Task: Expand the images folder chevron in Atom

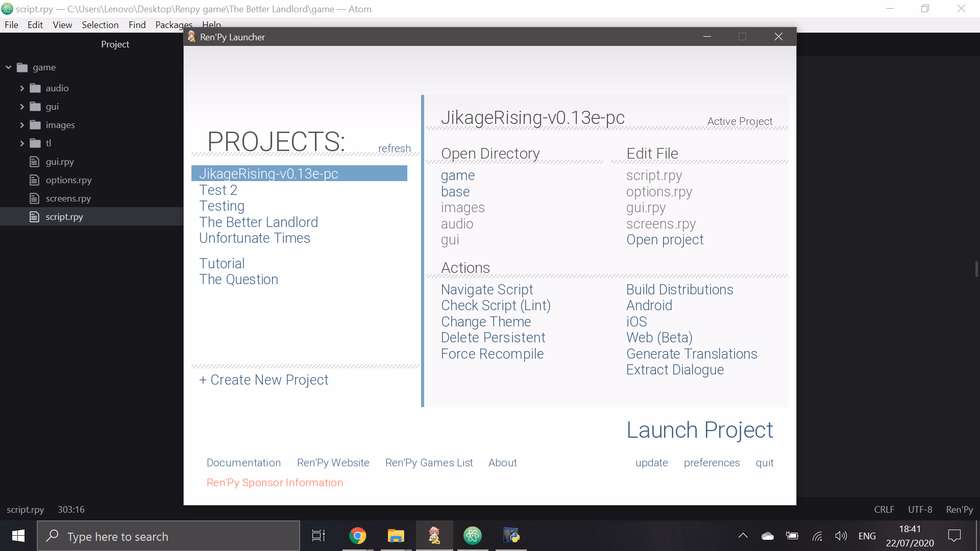Action: pos(22,125)
